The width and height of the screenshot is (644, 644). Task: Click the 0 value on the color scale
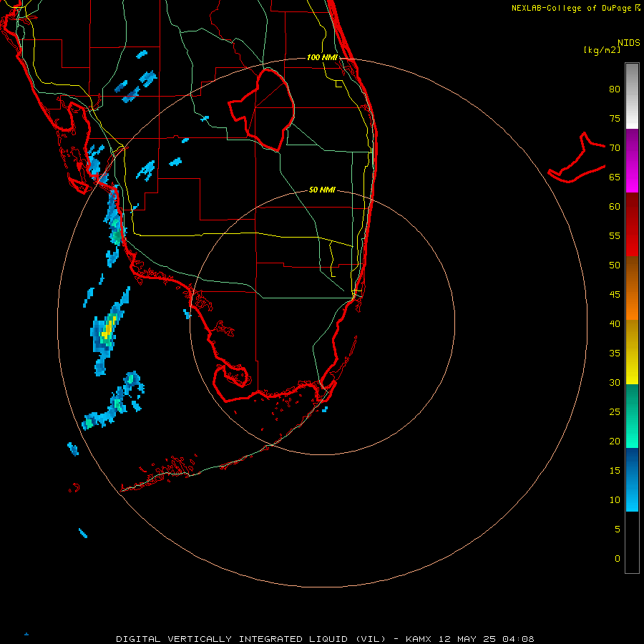(x=618, y=559)
